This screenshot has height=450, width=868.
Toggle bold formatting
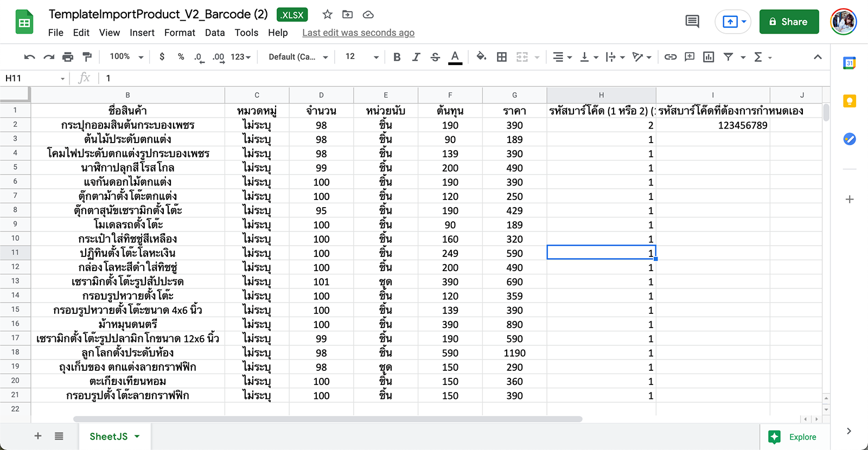(397, 57)
